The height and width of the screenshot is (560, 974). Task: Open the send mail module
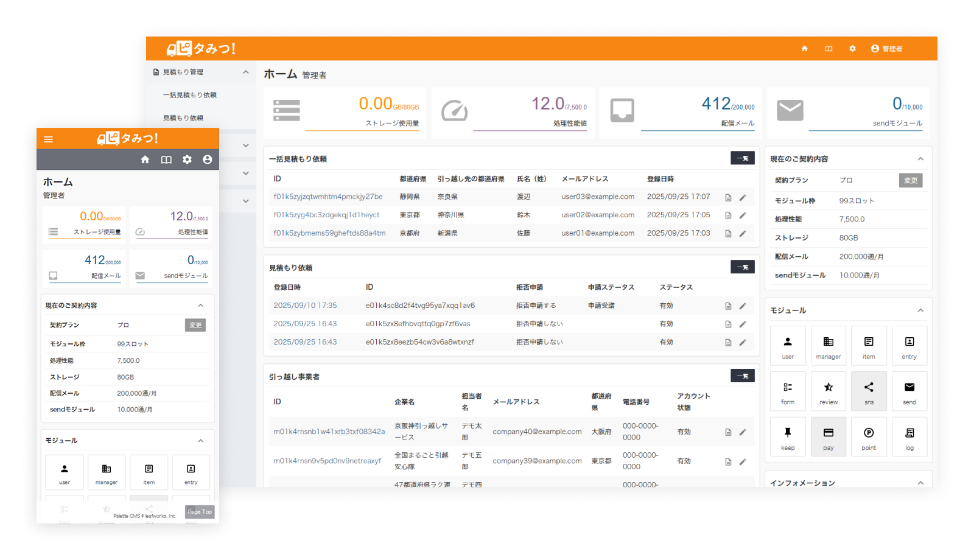click(909, 391)
